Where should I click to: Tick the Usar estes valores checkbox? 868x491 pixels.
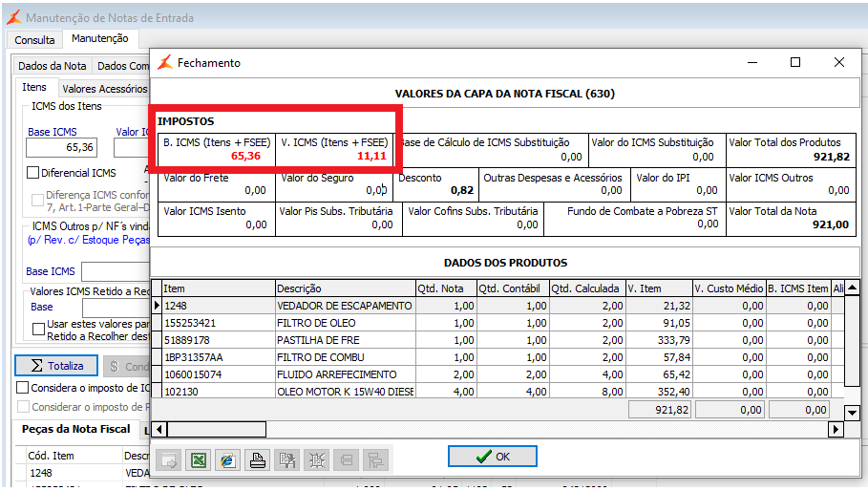(x=38, y=328)
